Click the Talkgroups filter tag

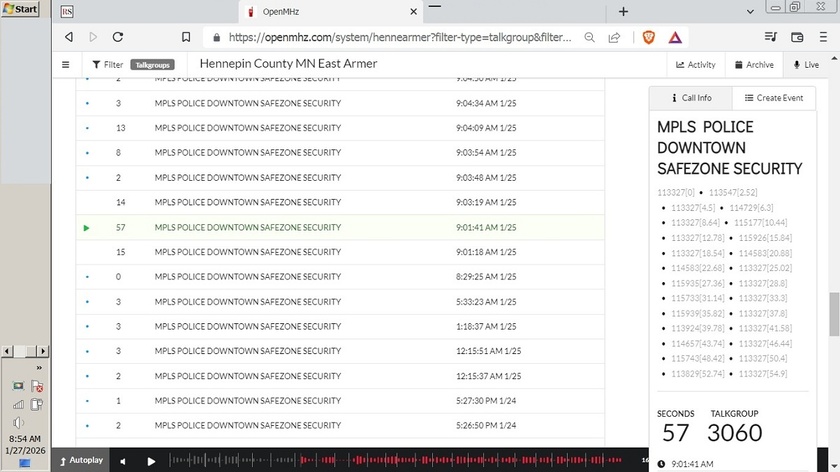[152, 64]
